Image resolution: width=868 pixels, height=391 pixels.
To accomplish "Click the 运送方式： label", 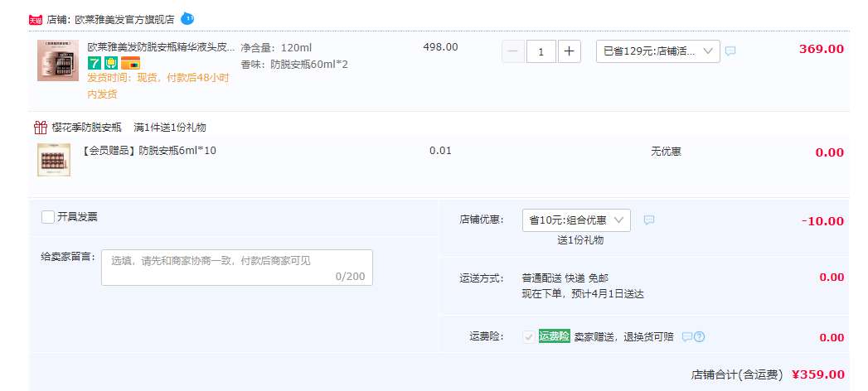I will click(x=482, y=278).
